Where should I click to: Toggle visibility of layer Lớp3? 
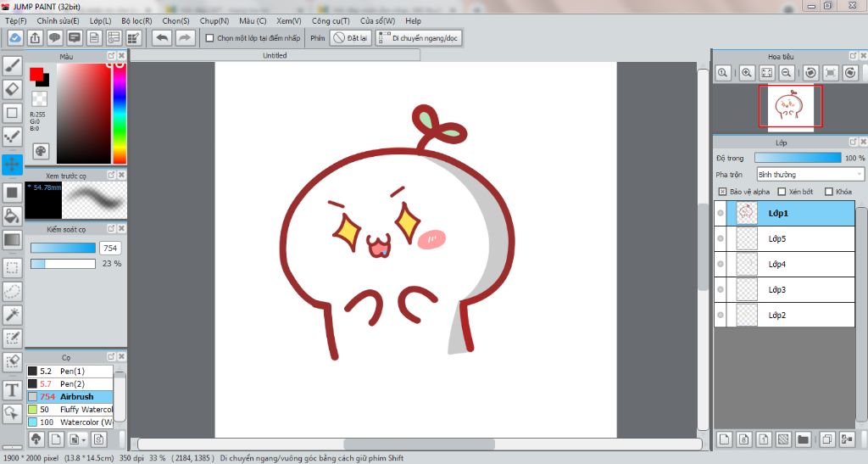[721, 289]
